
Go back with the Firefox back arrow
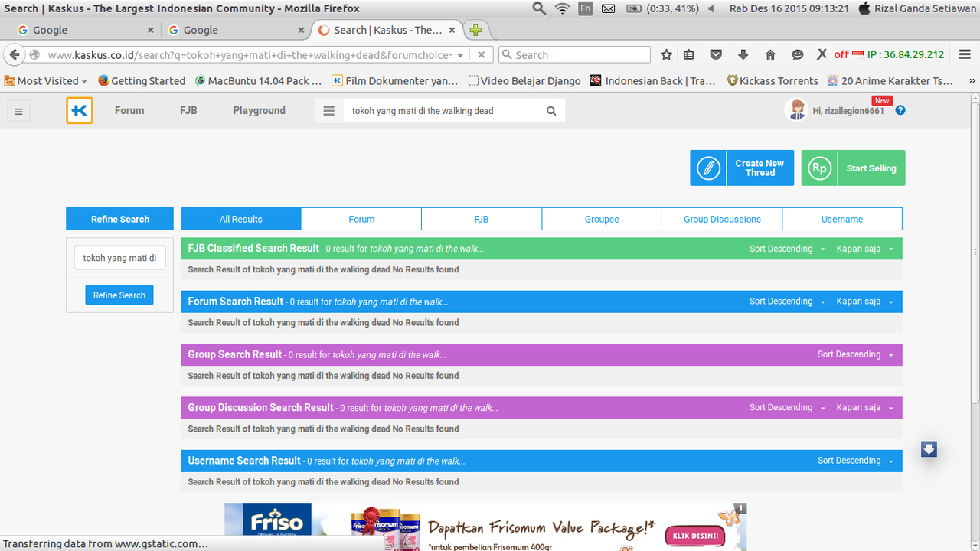coord(15,55)
